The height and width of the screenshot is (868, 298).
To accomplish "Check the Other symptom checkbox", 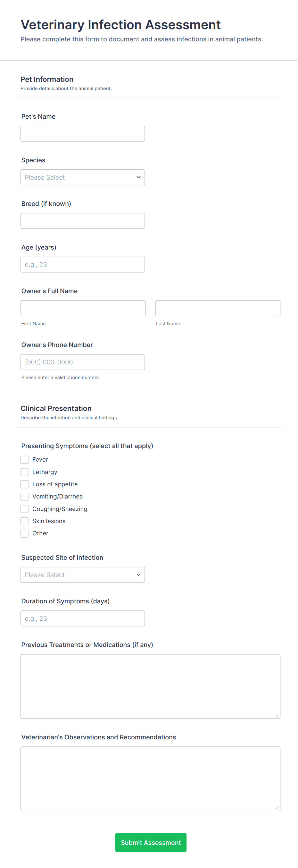I will tap(24, 533).
